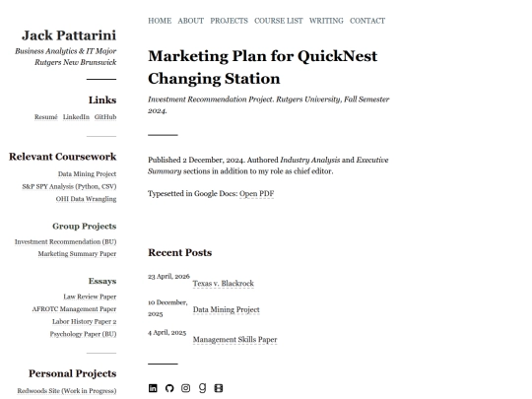Click the 4 April, 2025 post date
Screen dimensions: 532x399
pyautogui.click(x=166, y=333)
